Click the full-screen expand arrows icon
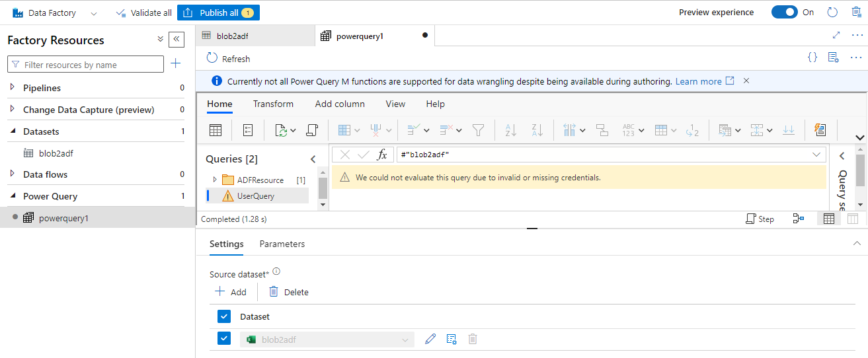The height and width of the screenshot is (358, 868). click(836, 36)
